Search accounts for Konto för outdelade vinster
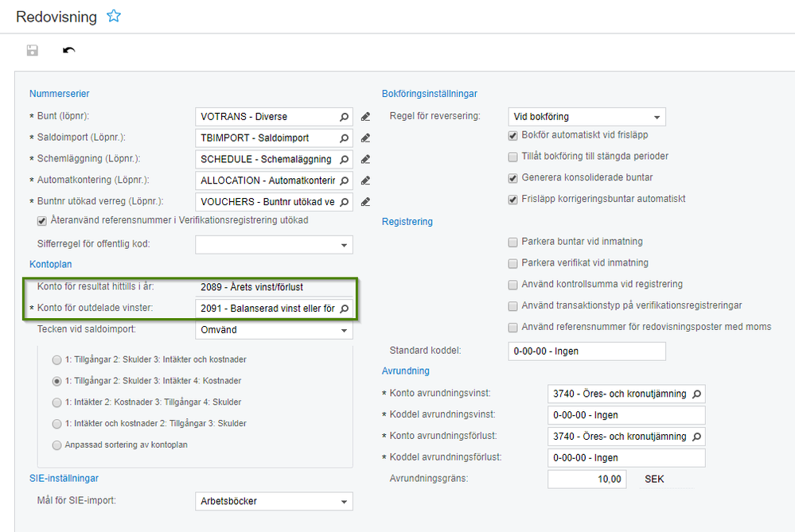 (x=345, y=309)
